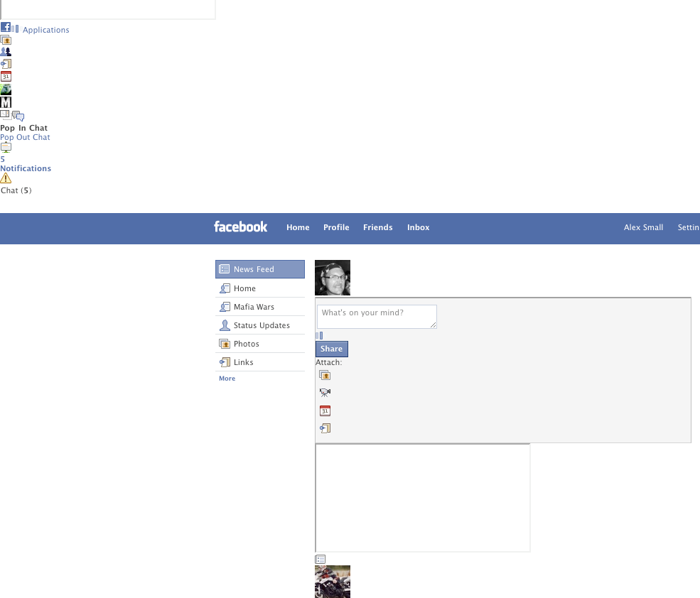Image resolution: width=700 pixels, height=598 pixels.
Task: Open the Chat (5) panel
Action: 16,190
